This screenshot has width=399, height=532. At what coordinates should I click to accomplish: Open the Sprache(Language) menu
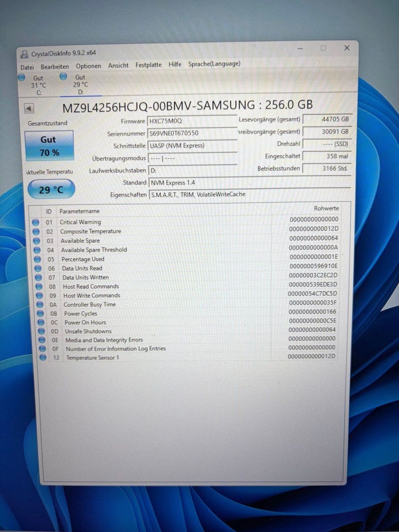tap(214, 64)
